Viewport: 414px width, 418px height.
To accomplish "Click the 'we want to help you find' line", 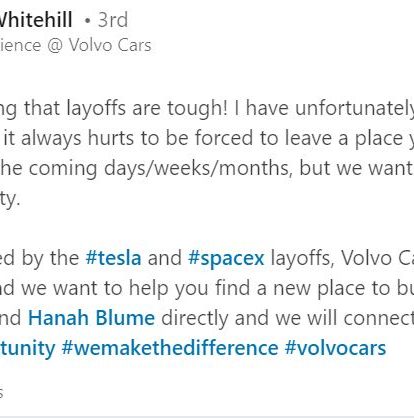I will click(x=135, y=288).
